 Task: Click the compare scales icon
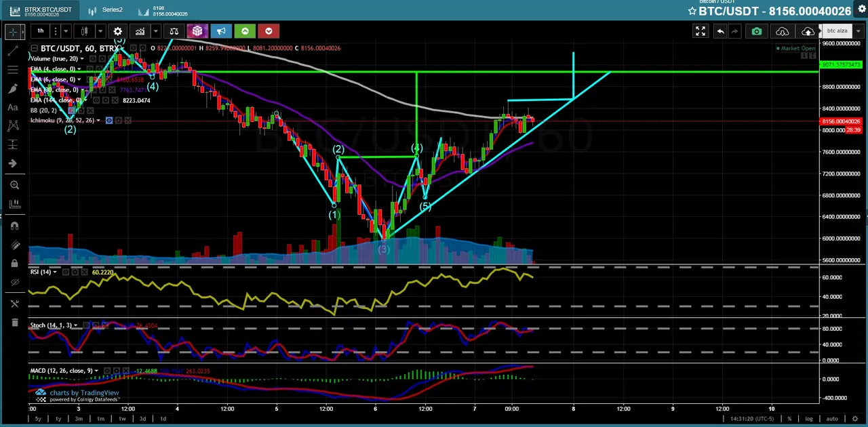[174, 31]
